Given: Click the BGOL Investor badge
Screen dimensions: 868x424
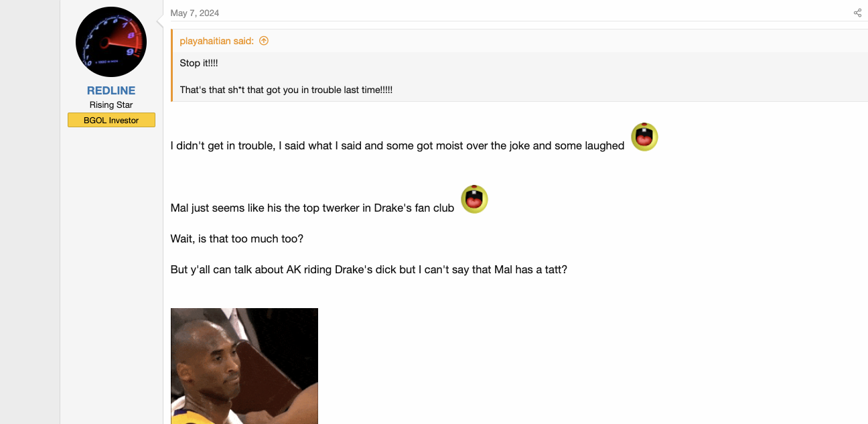Looking at the screenshot, I should pyautogui.click(x=111, y=121).
